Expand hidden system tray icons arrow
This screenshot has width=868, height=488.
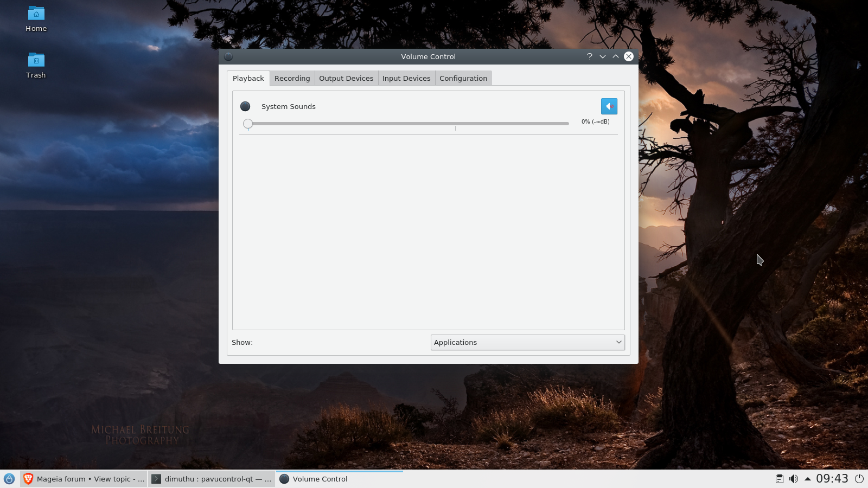(808, 479)
